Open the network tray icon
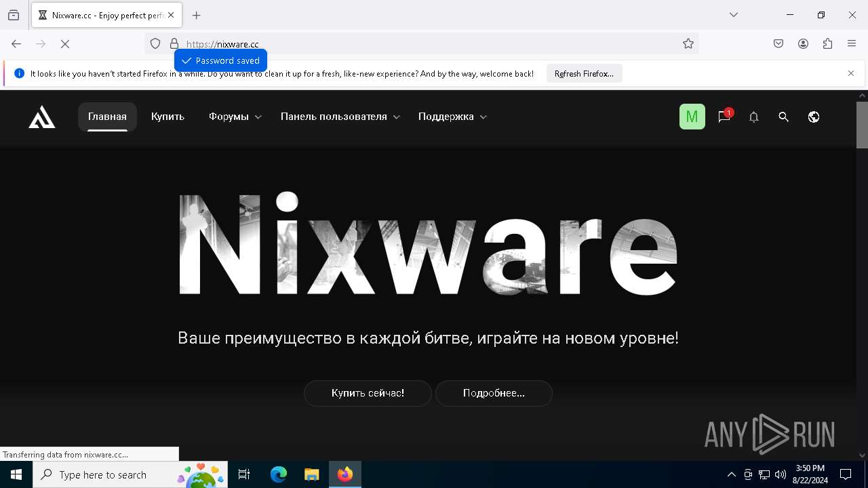Screen dimensions: 868x488 click(x=764, y=474)
